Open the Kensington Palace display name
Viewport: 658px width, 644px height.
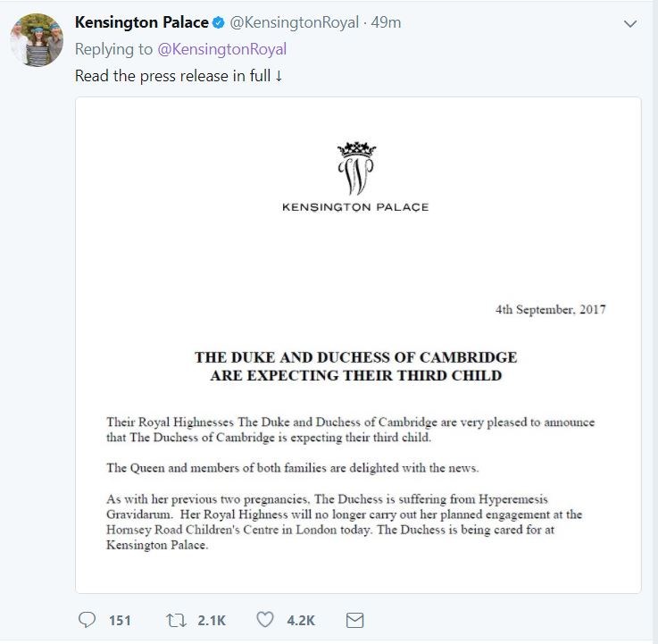142,22
